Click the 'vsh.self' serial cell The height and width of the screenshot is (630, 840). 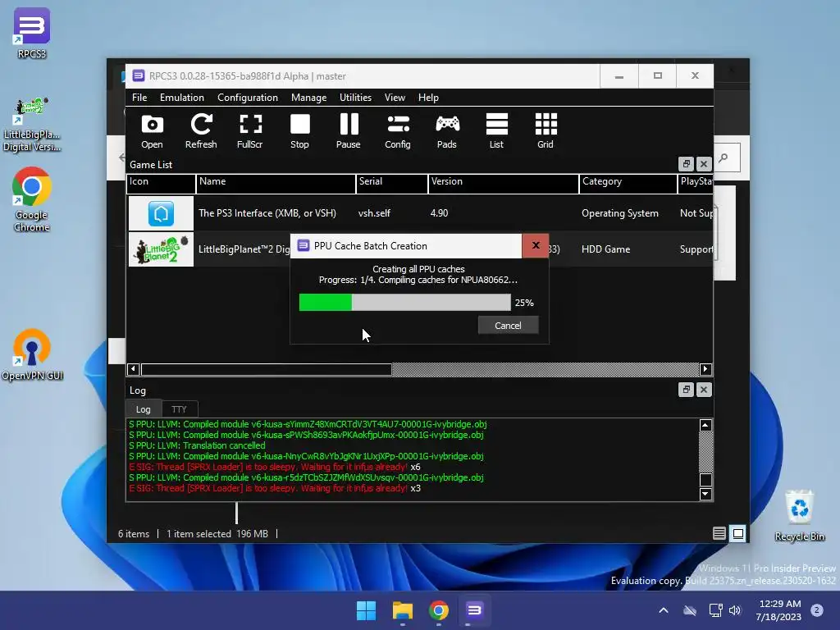click(374, 213)
